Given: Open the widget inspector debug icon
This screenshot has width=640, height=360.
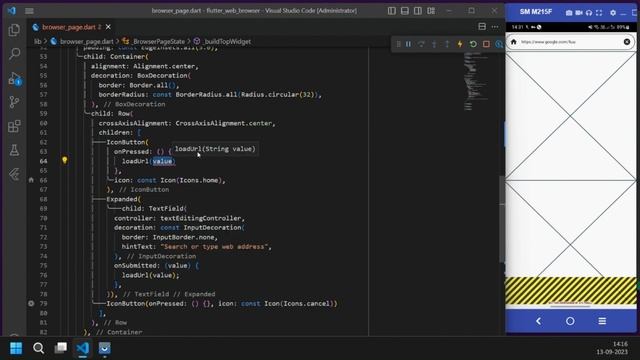Looking at the screenshot, I should [499, 44].
